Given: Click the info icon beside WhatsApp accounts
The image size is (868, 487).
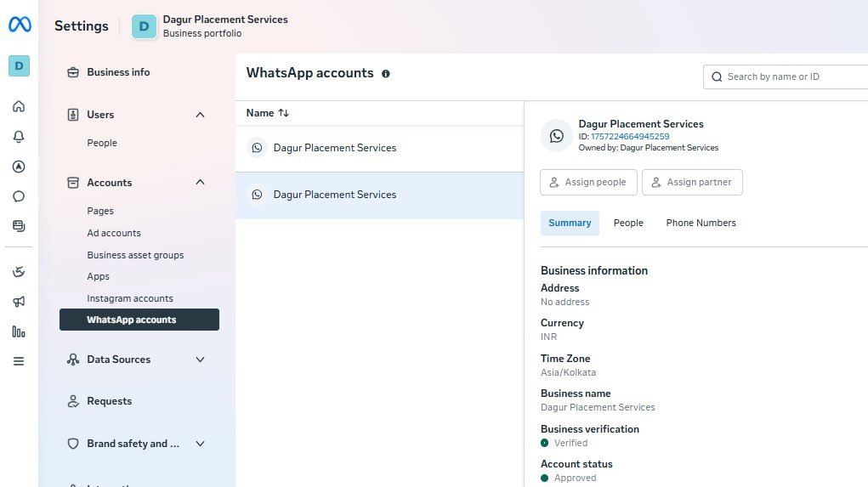Looking at the screenshot, I should (386, 74).
